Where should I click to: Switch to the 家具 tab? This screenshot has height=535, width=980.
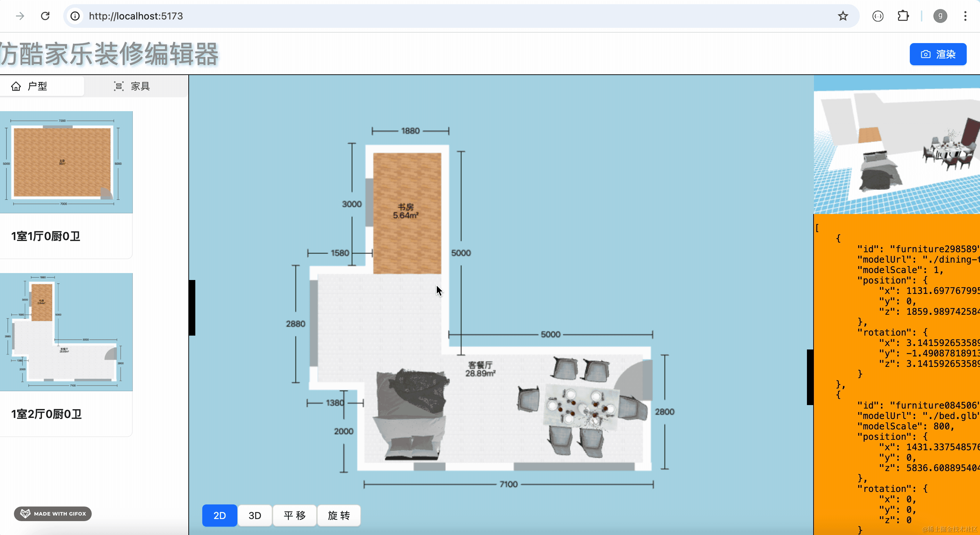[x=132, y=86]
